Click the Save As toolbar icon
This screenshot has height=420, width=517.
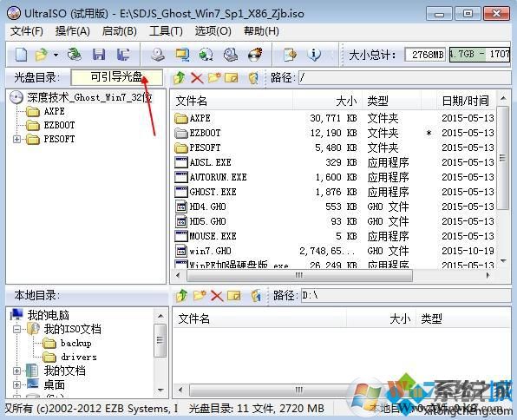[123, 55]
